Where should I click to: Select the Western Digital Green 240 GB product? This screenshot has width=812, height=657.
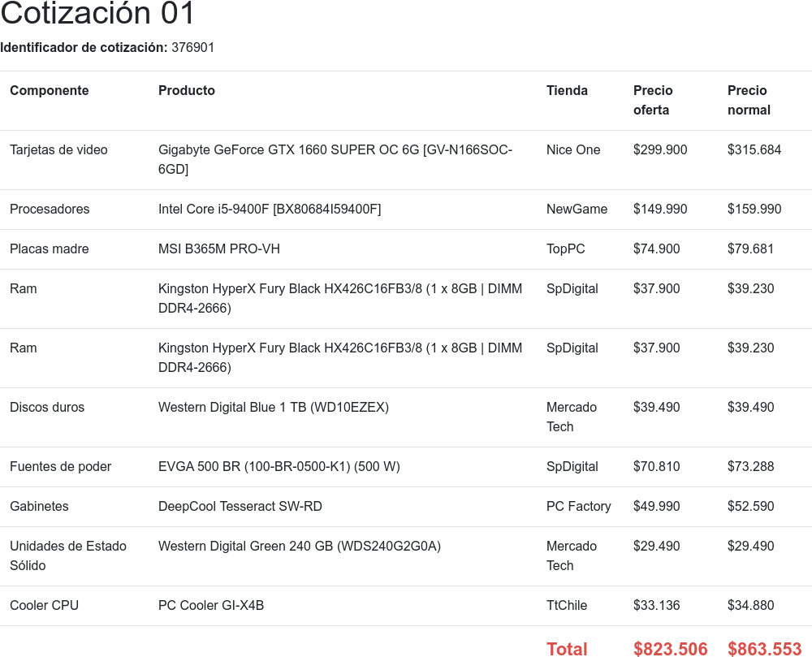point(300,547)
